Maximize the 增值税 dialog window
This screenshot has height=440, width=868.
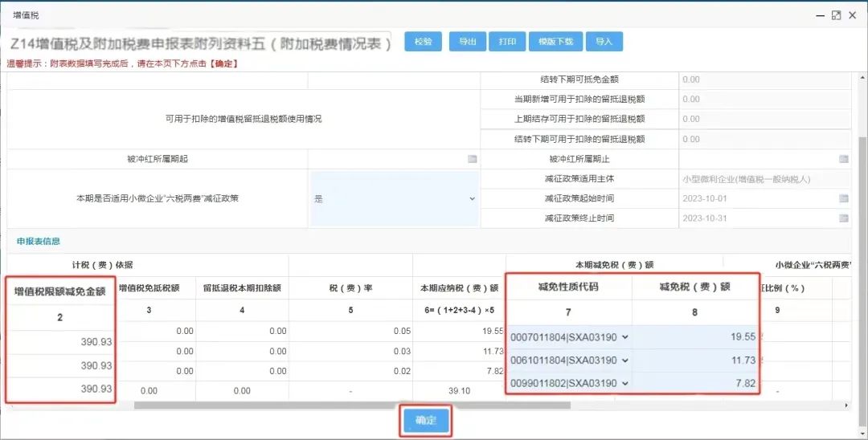coord(836,15)
